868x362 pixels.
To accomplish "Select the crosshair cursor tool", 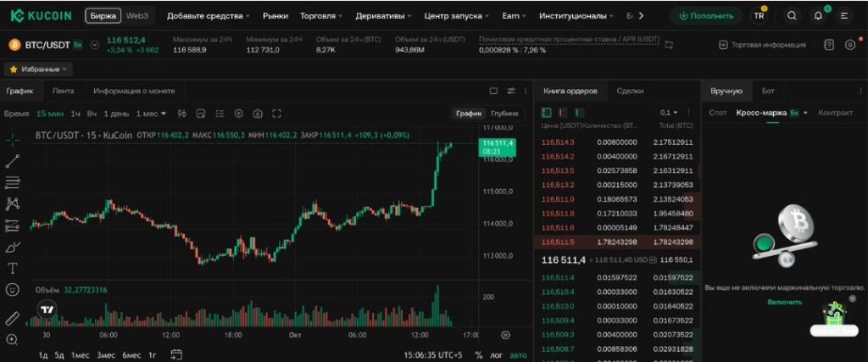I will 13,139.
